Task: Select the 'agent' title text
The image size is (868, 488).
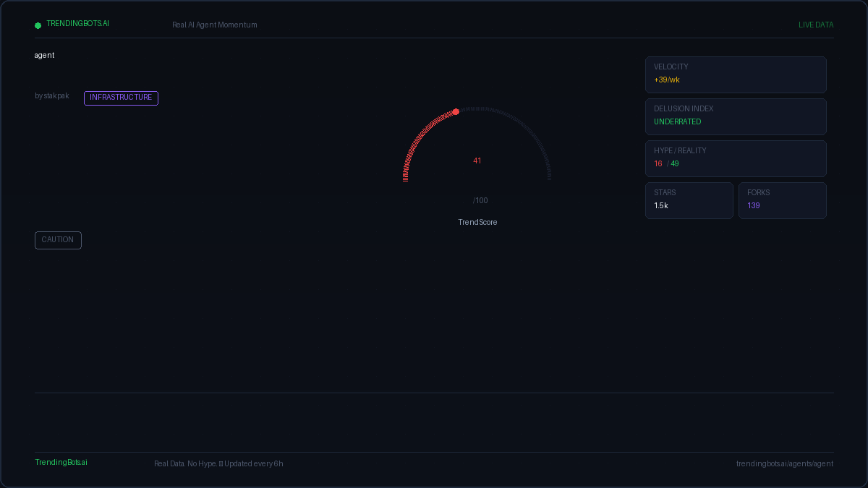Action: pos(44,55)
